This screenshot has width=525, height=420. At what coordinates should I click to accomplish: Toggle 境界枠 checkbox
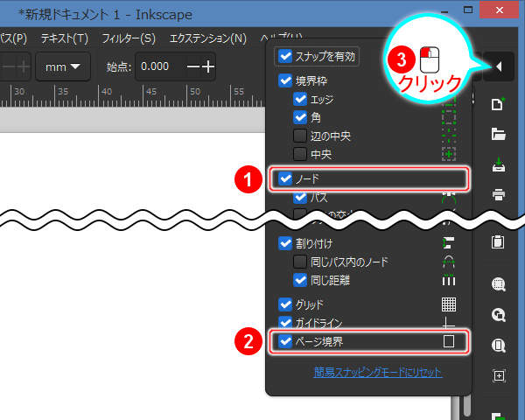[x=285, y=80]
